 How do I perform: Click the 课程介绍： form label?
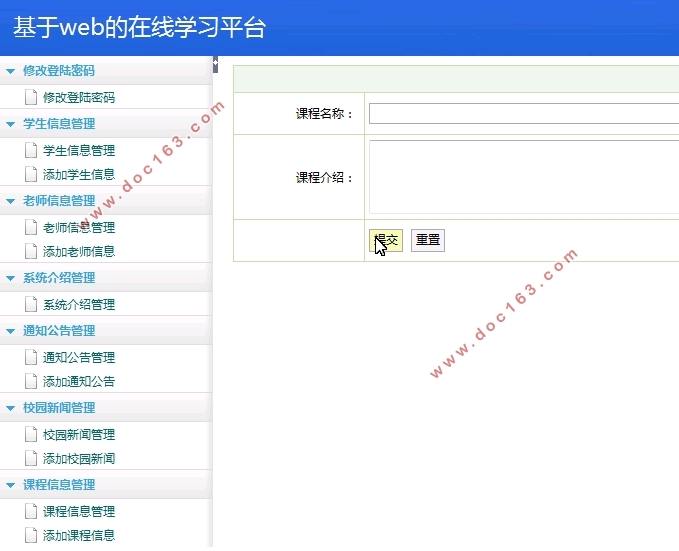(324, 178)
